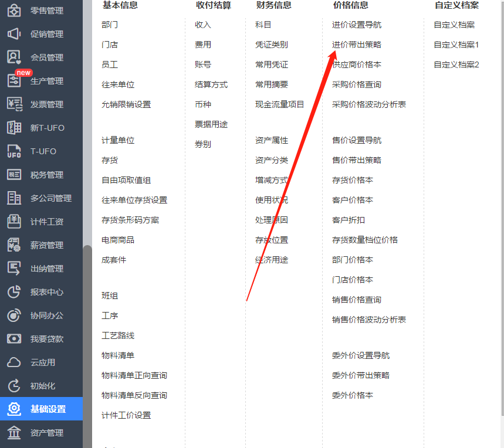Click the 计件工资 sidebar icon
This screenshot has width=504, height=448.
[14, 222]
